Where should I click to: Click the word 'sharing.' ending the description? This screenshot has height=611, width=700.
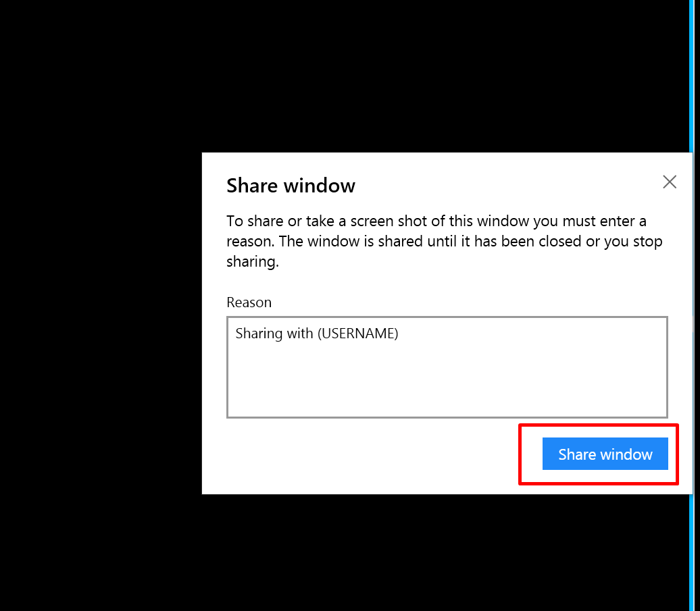(252, 262)
